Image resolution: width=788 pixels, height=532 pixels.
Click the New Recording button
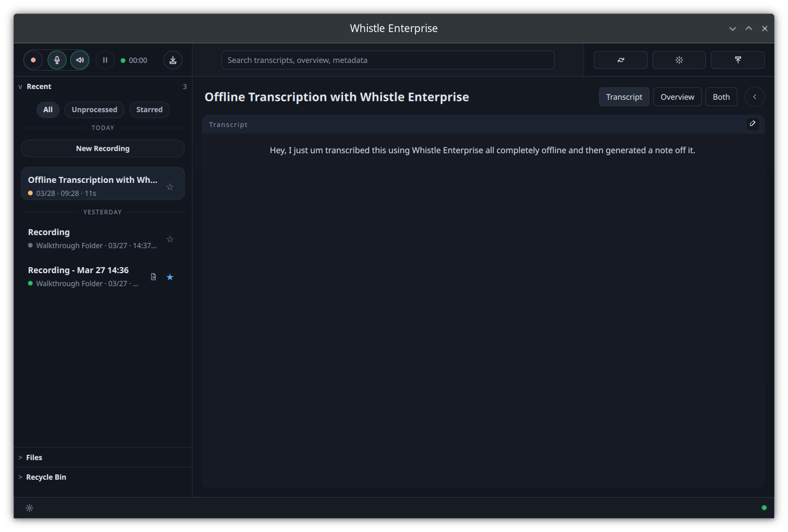102,148
